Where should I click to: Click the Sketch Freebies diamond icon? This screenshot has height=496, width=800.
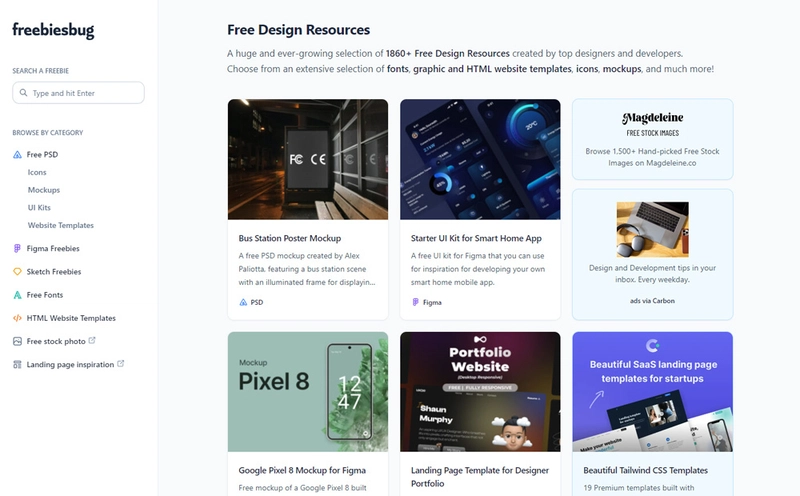click(x=17, y=271)
